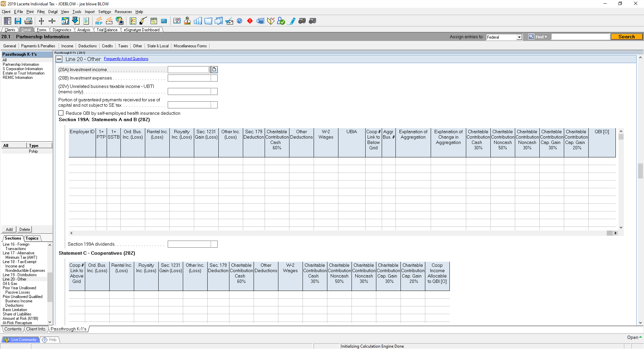Click the REP lightning toolbar icon
Screen dimensions: 644x349
(x=99, y=21)
